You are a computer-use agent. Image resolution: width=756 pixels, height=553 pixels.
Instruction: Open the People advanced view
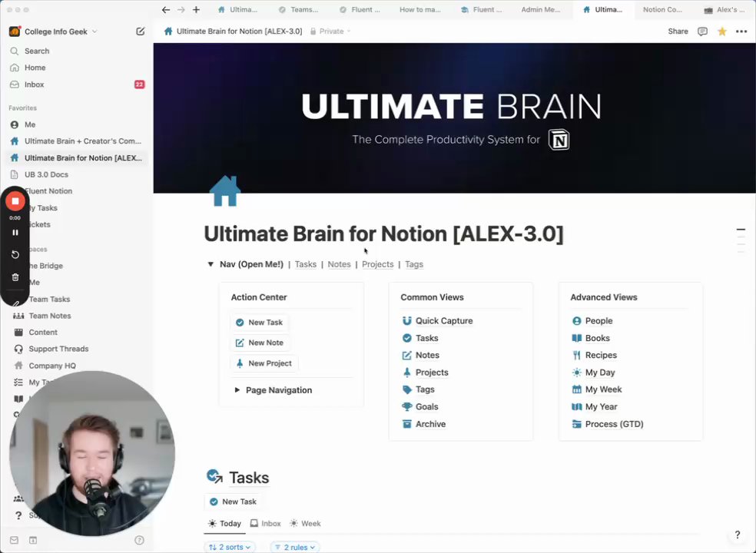(x=592, y=321)
